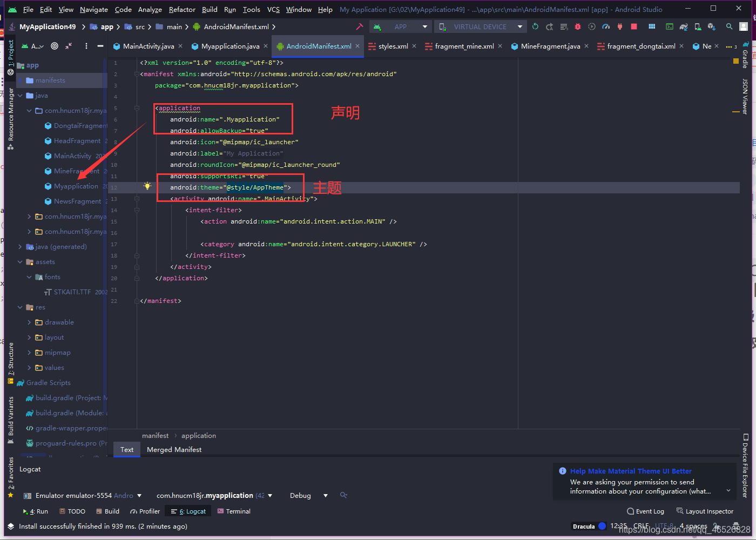The width and height of the screenshot is (756, 540).
Task: Open the Layout Inspector
Action: click(705, 511)
